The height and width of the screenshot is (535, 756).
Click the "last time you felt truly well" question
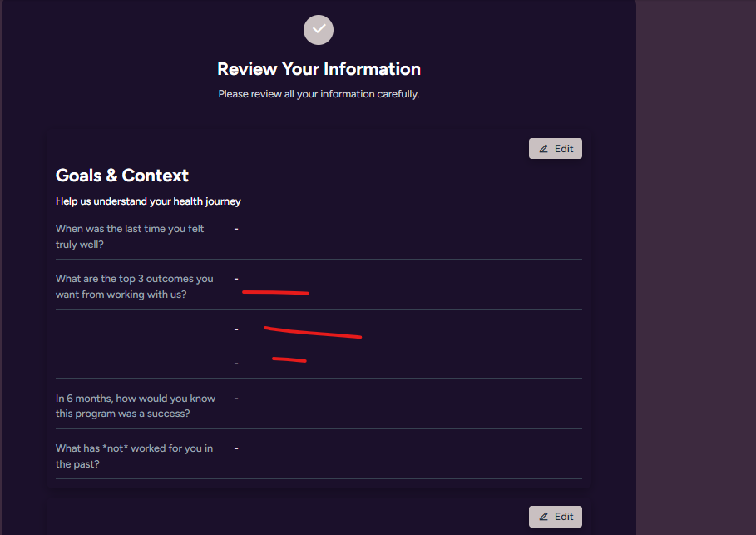click(x=130, y=236)
